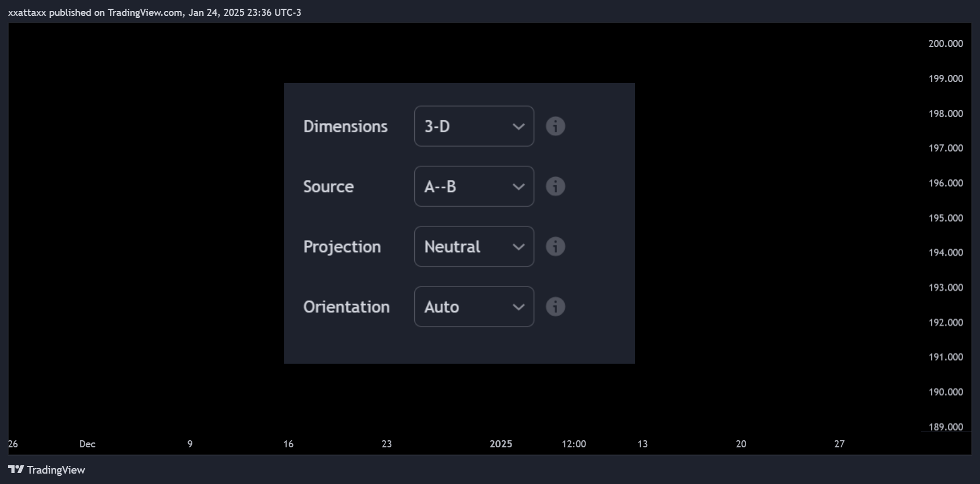This screenshot has width=980, height=484.
Task: Click the 12:00 marker on time axis
Action: click(x=574, y=444)
